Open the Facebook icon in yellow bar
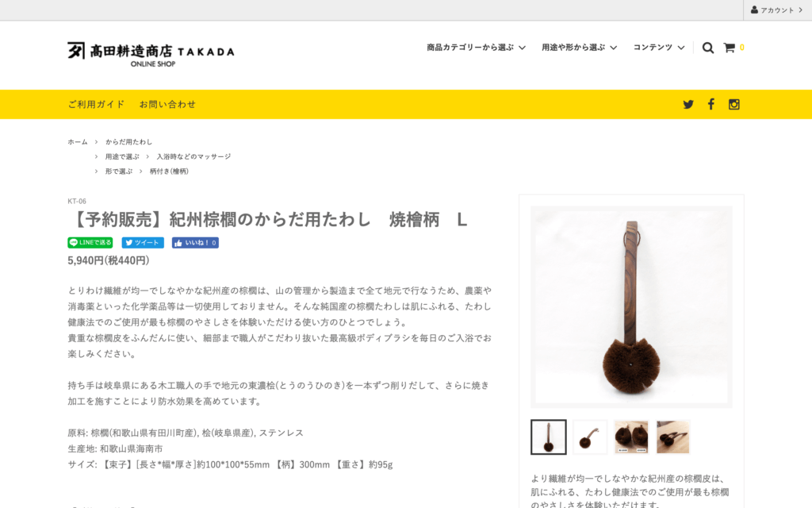Screen dimensions: 812x508 [711, 104]
